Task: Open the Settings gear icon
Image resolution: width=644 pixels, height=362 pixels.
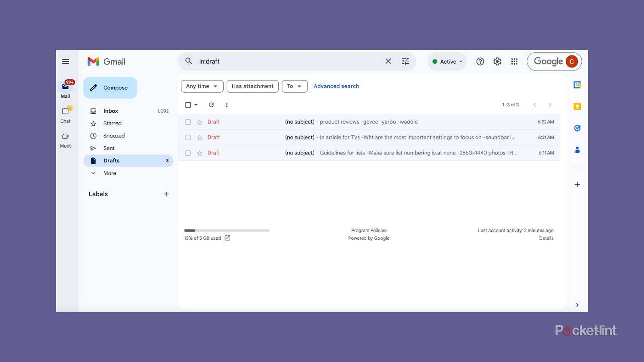Action: click(497, 62)
